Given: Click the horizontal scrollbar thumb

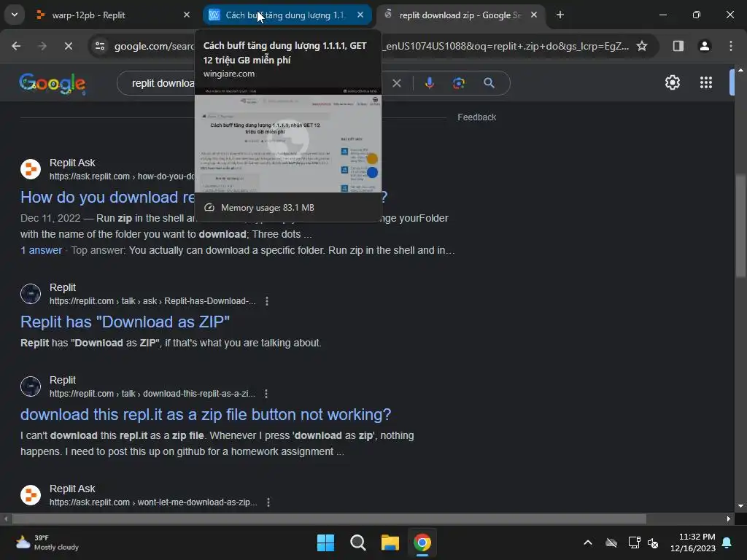Looking at the screenshot, I should coord(329,518).
